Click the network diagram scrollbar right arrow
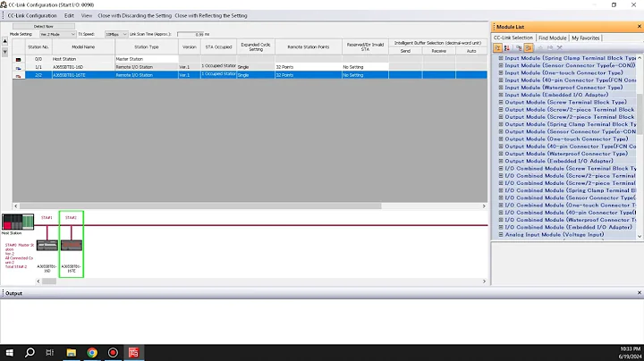 [484, 281]
